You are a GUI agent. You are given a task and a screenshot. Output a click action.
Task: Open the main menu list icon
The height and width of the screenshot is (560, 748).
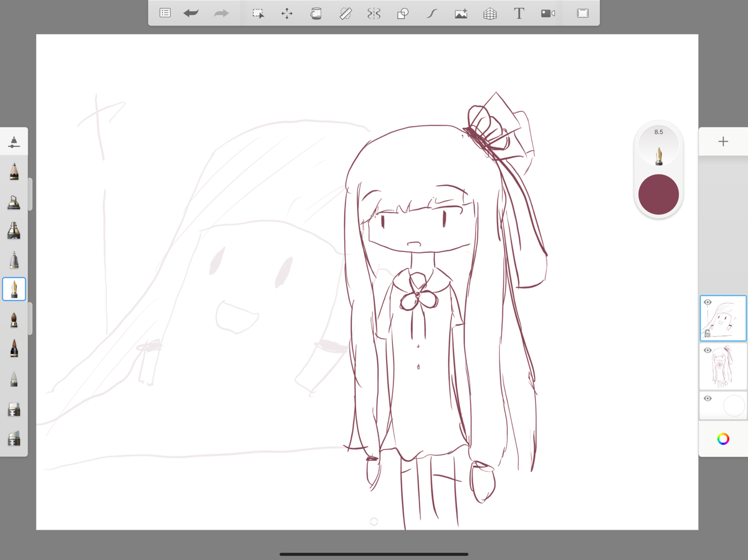click(165, 13)
